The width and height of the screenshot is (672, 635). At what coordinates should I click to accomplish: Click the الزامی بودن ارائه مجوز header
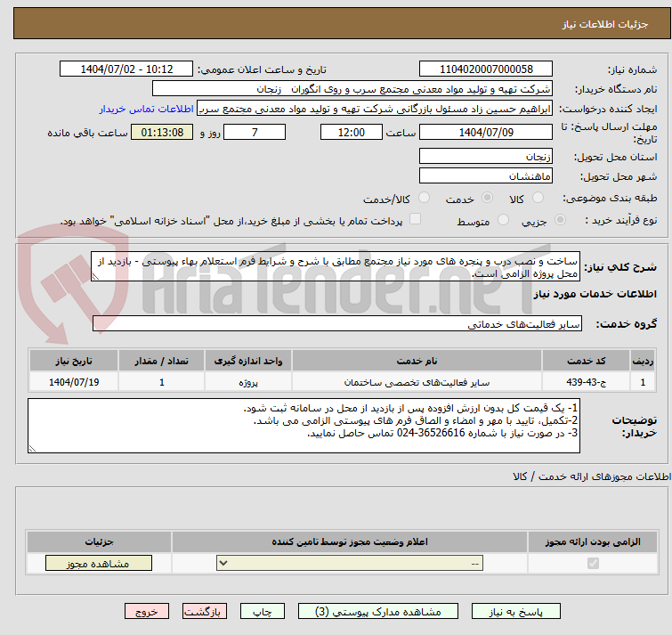point(593,542)
